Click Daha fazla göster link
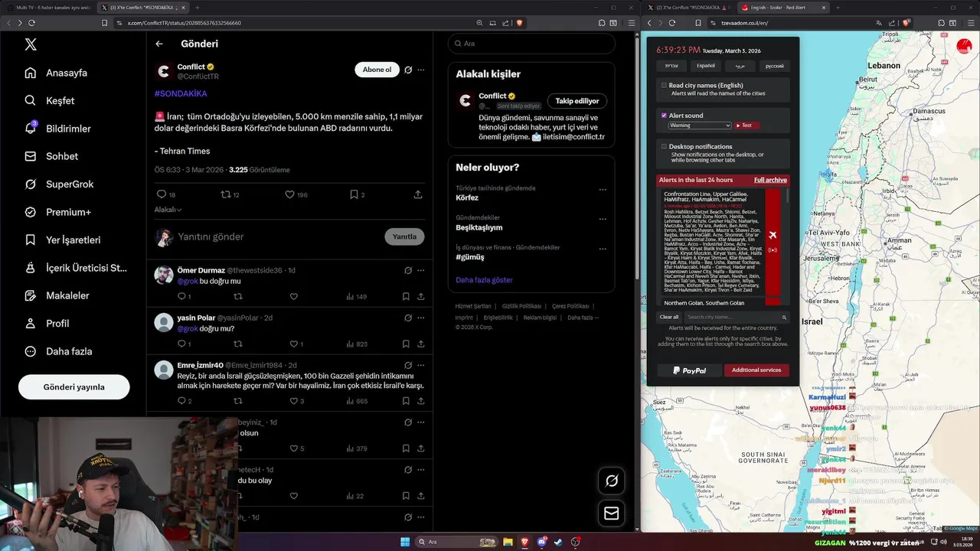This screenshot has height=551, width=980. click(x=484, y=280)
